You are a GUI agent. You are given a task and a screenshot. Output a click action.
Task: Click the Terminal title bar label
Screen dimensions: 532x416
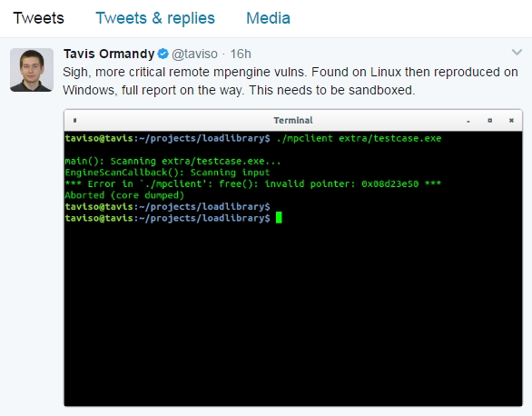point(293,120)
